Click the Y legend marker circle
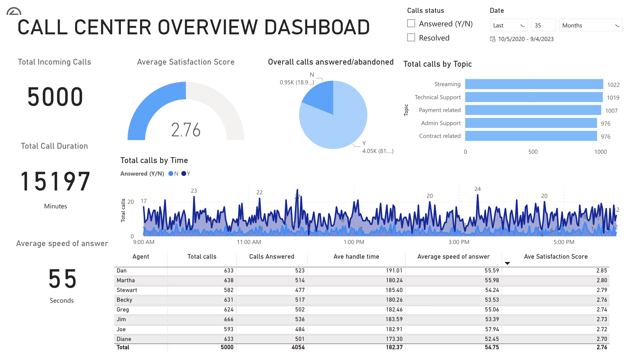 (184, 174)
